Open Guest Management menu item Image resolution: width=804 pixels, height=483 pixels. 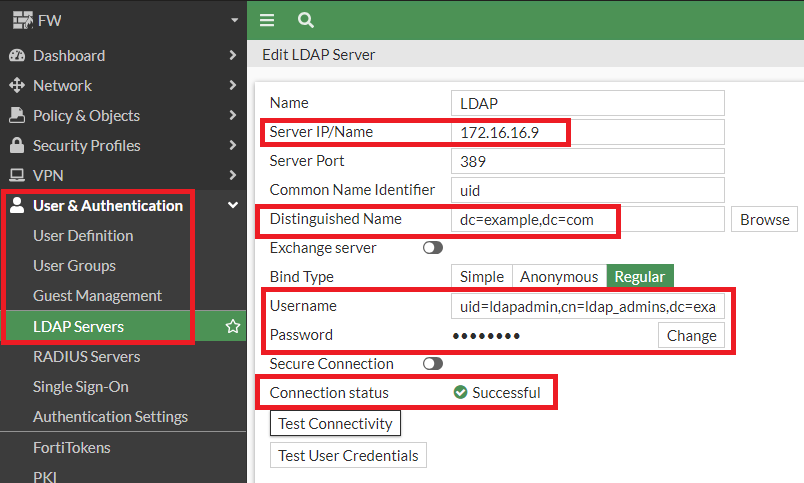pyautogui.click(x=97, y=296)
